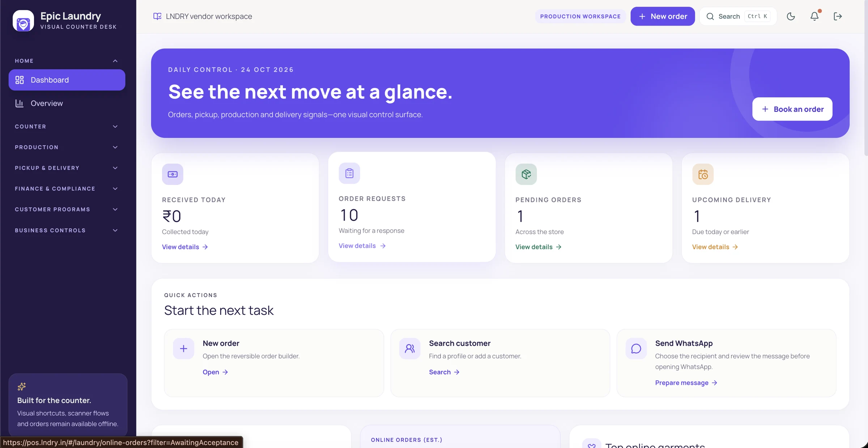Click Search link under Search customer
The width and height of the screenshot is (868, 448).
coord(444,372)
